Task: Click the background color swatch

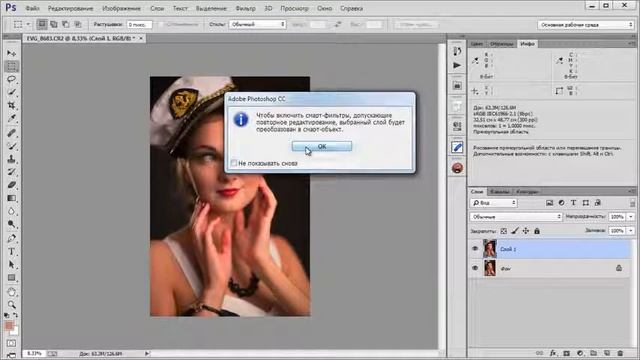Action: (14, 330)
